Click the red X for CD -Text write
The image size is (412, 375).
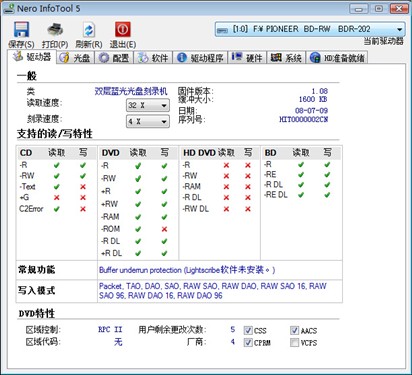[x=83, y=187]
